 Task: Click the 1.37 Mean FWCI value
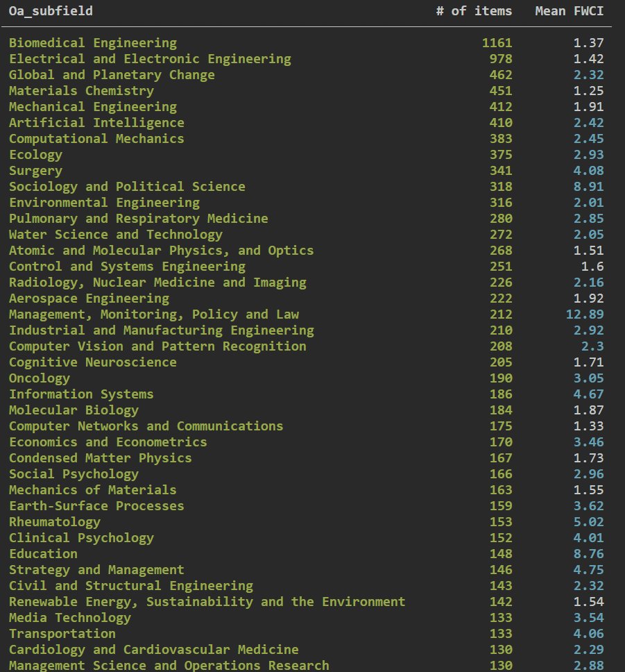(589, 43)
